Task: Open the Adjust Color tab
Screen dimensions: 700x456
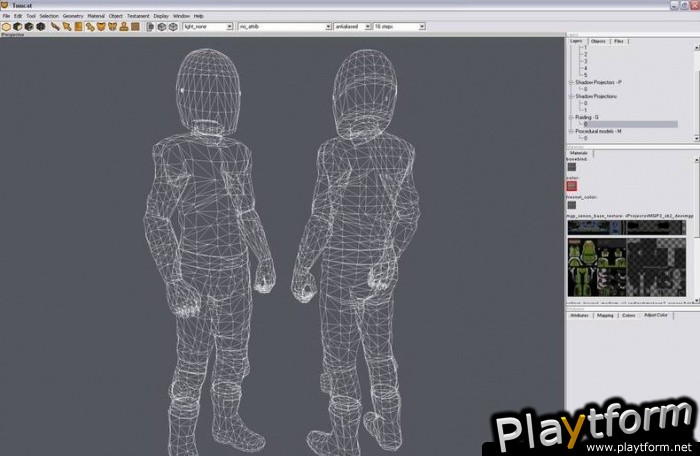Action: [x=656, y=315]
